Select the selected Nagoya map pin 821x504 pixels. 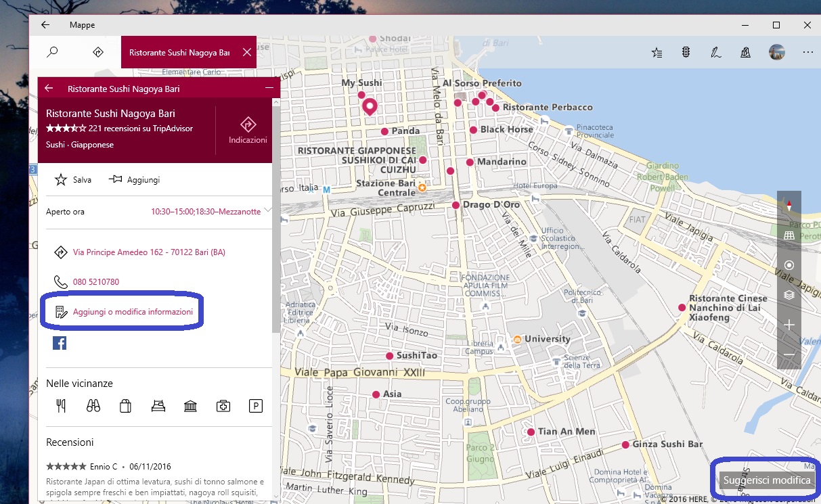pos(369,106)
